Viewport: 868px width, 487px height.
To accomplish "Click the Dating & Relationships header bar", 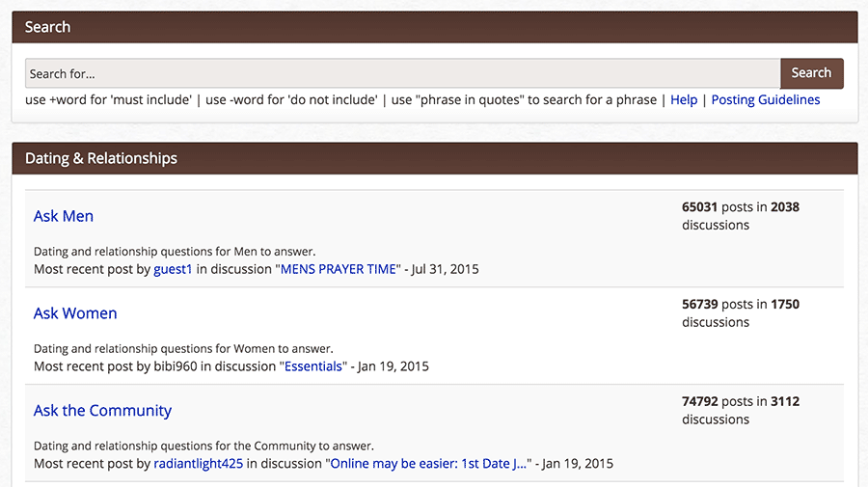I will [x=435, y=158].
